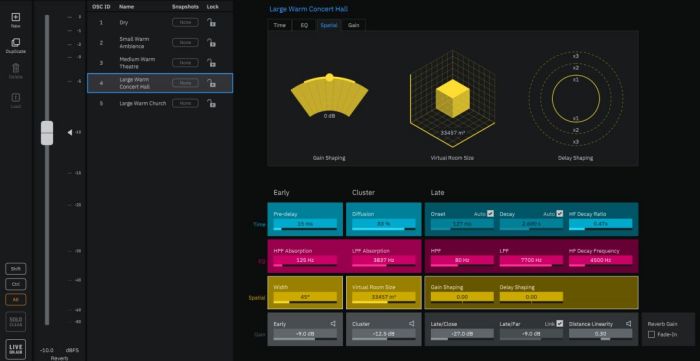Open Snapshots dropdown for Dry

point(185,22)
